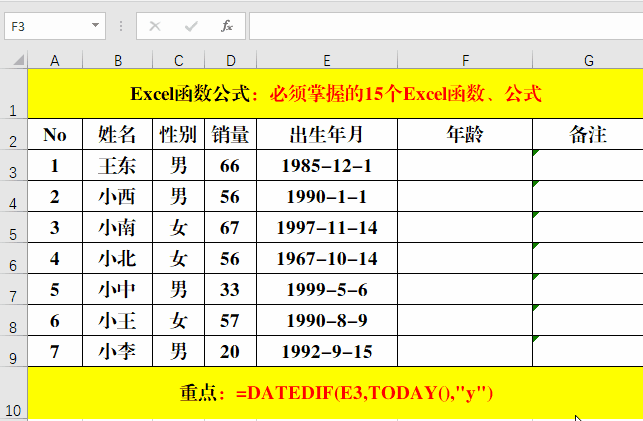
Task: Select column D header
Action: point(230,60)
